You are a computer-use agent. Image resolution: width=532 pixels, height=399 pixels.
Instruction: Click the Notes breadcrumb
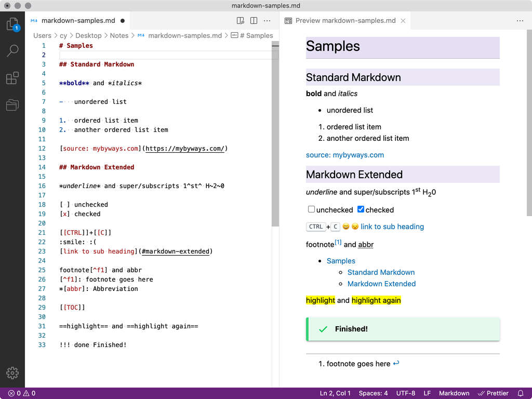coord(119,36)
